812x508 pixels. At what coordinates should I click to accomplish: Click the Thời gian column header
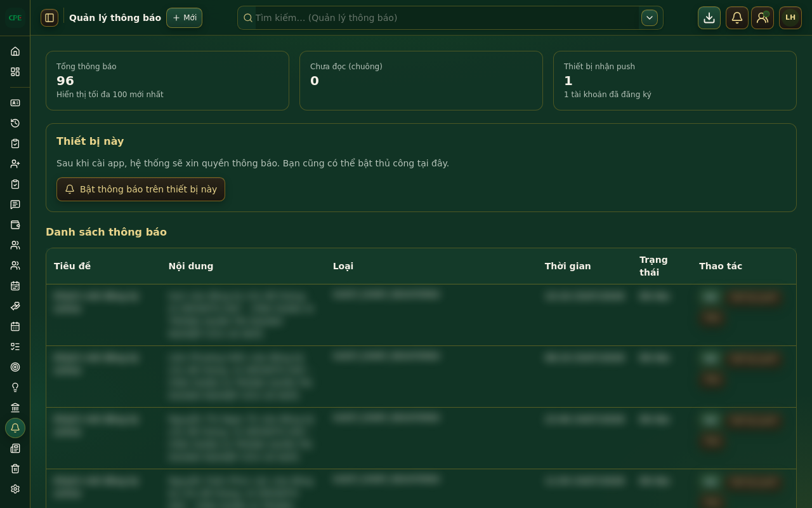coord(568,266)
